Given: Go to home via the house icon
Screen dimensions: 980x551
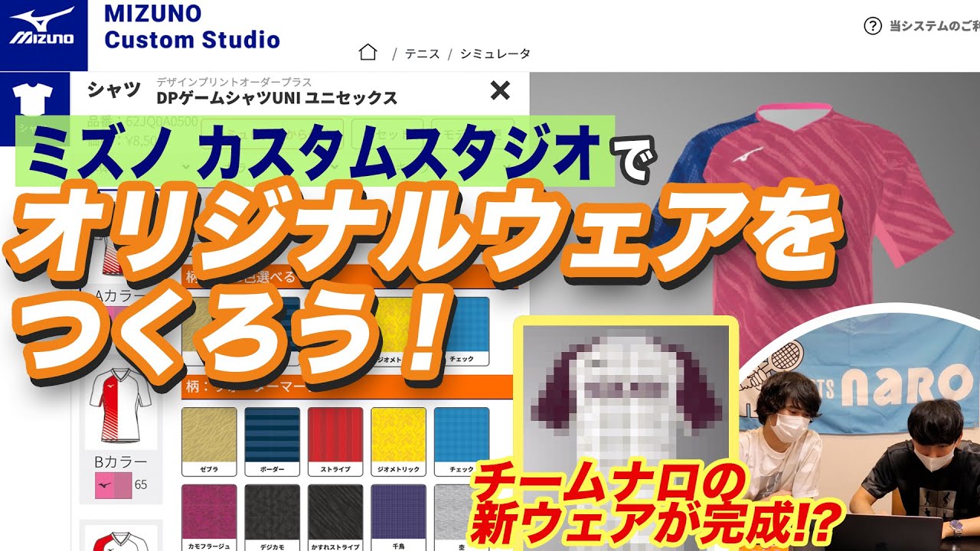Looking at the screenshot, I should (x=368, y=52).
